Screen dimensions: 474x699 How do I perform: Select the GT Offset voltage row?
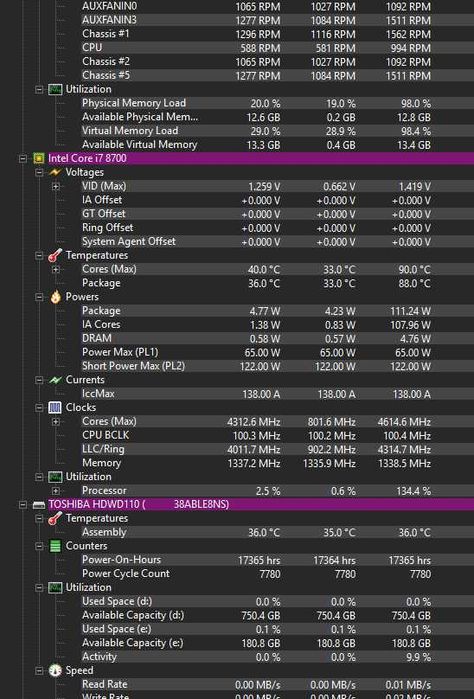click(x=277, y=214)
